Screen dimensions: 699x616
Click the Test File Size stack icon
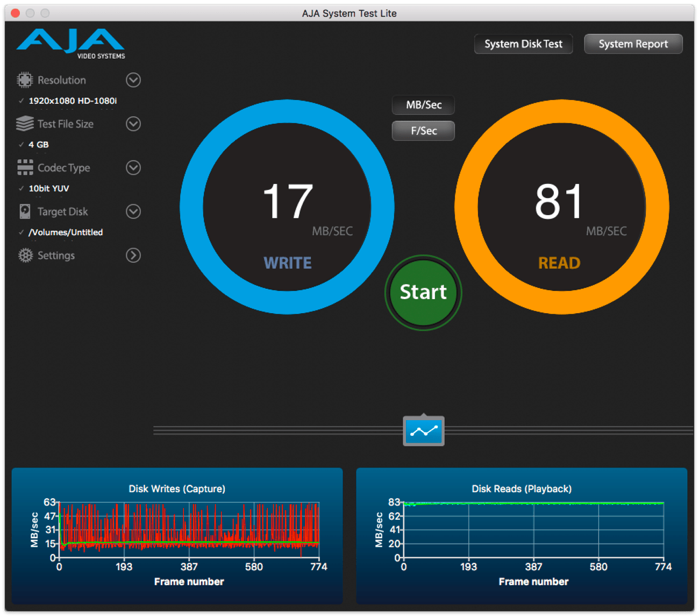(25, 124)
